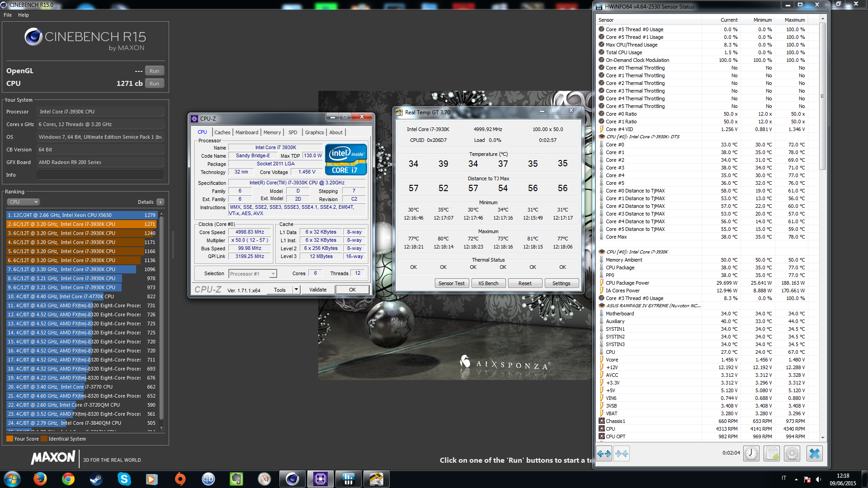The image size is (868, 488).
Task: Switch to CPU-Z About tab
Action: tap(336, 132)
